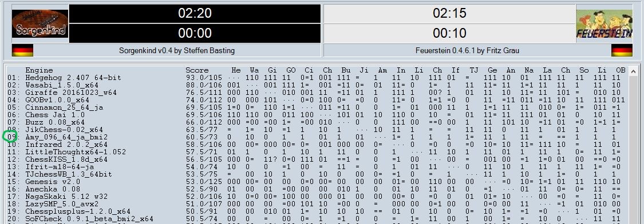
Task: Click the crosstable vertical scrollbar
Action: coord(633,145)
